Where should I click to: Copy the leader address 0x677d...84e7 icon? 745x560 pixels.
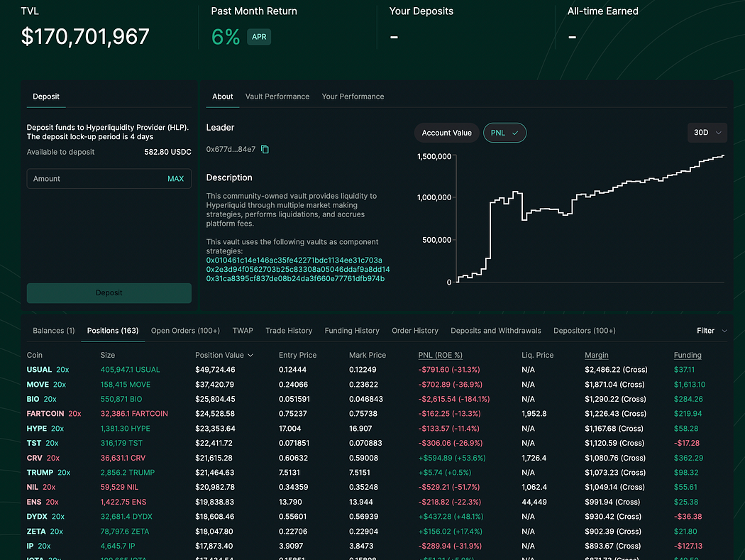(265, 149)
